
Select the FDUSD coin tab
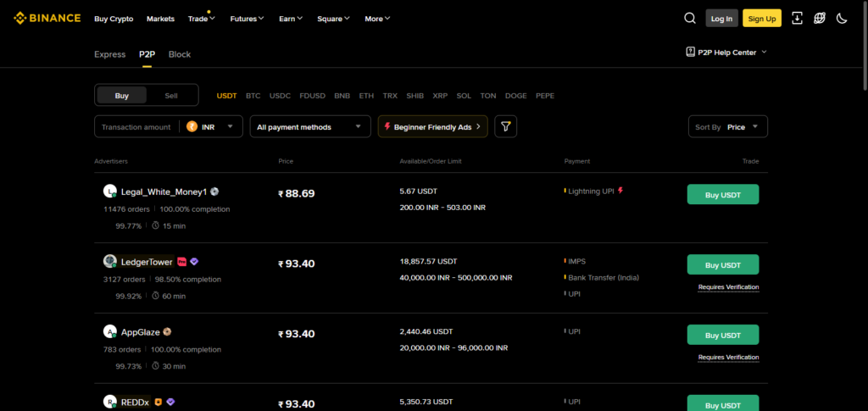point(313,96)
